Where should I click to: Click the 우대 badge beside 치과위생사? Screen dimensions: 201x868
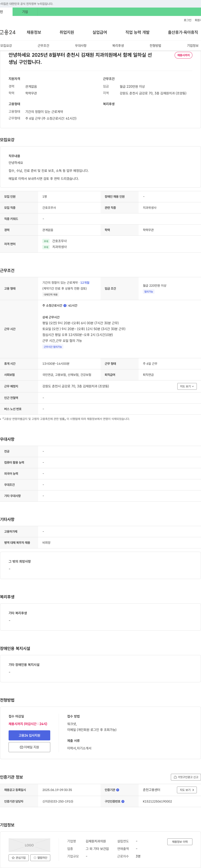[x=46, y=247]
